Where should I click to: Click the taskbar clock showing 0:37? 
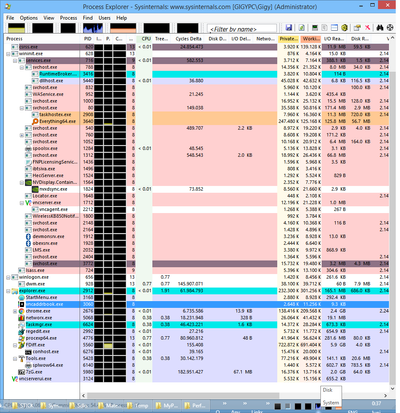tap(376, 403)
